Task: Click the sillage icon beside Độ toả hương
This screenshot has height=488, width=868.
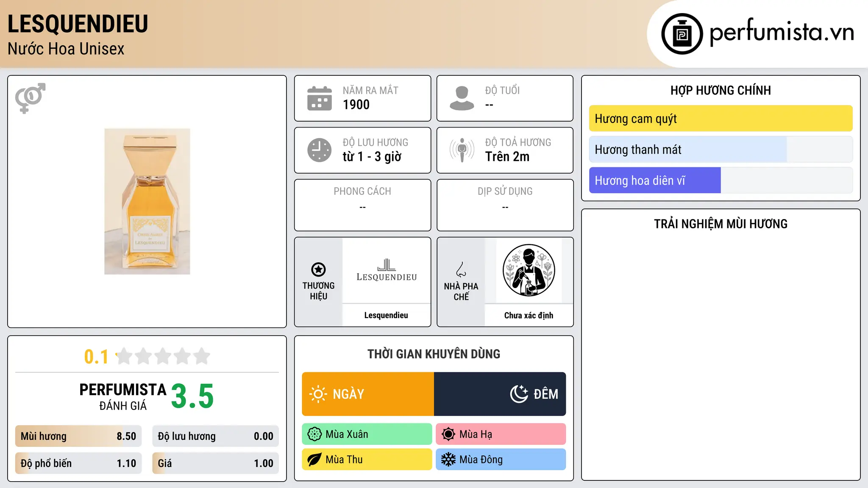Action: point(462,150)
